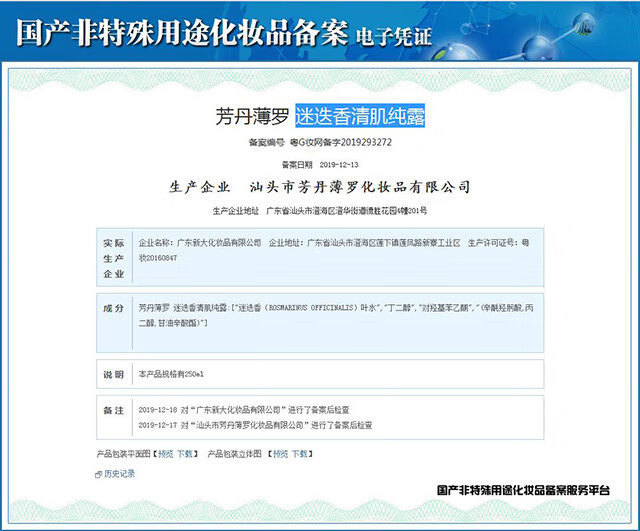Image resolution: width=640 pixels, height=531 pixels.
Task: Click the licence number 妆20160847
Action: coord(158,258)
